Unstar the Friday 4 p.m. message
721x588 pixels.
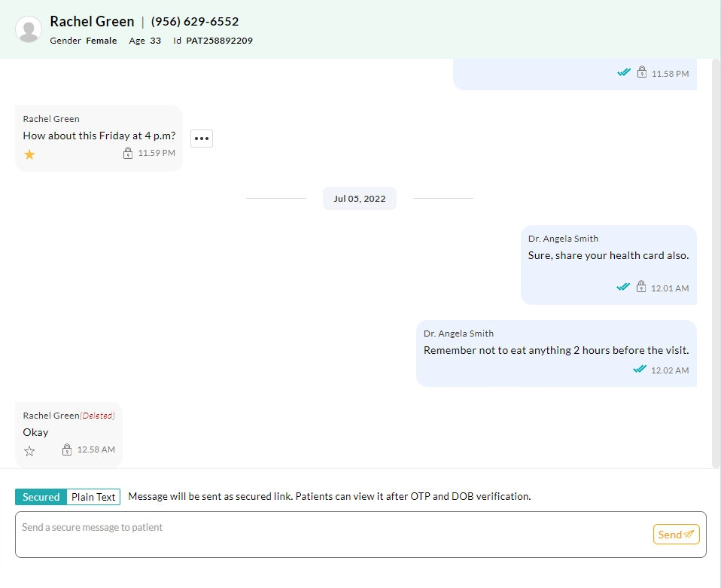29,154
